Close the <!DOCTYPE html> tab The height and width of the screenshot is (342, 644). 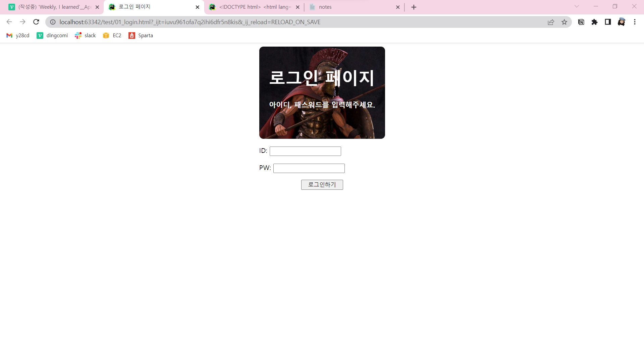pos(298,7)
